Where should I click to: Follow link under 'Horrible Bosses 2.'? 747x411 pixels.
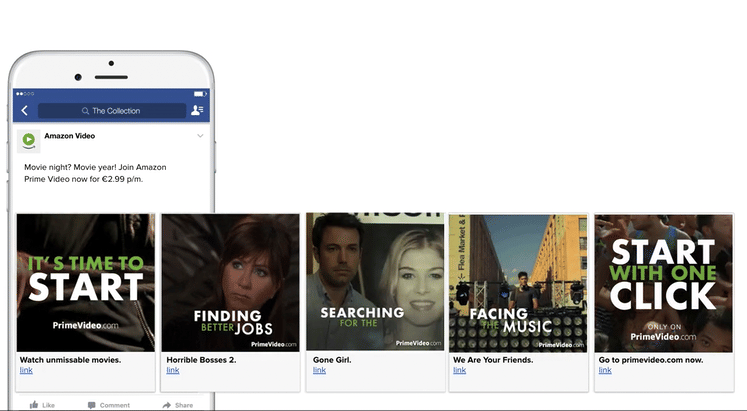(173, 370)
